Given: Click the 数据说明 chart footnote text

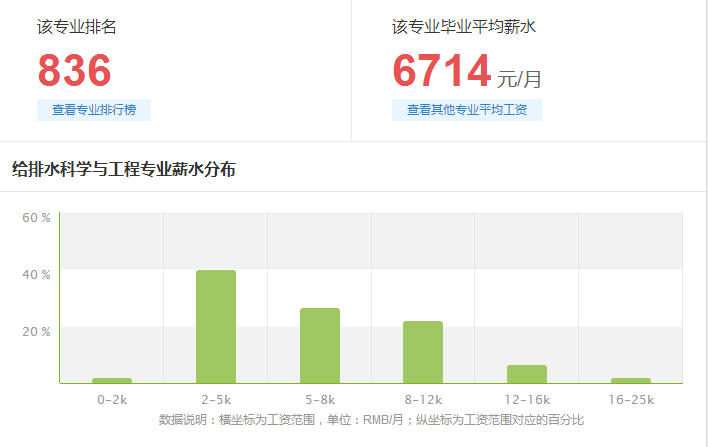Looking at the screenshot, I should [371, 420].
